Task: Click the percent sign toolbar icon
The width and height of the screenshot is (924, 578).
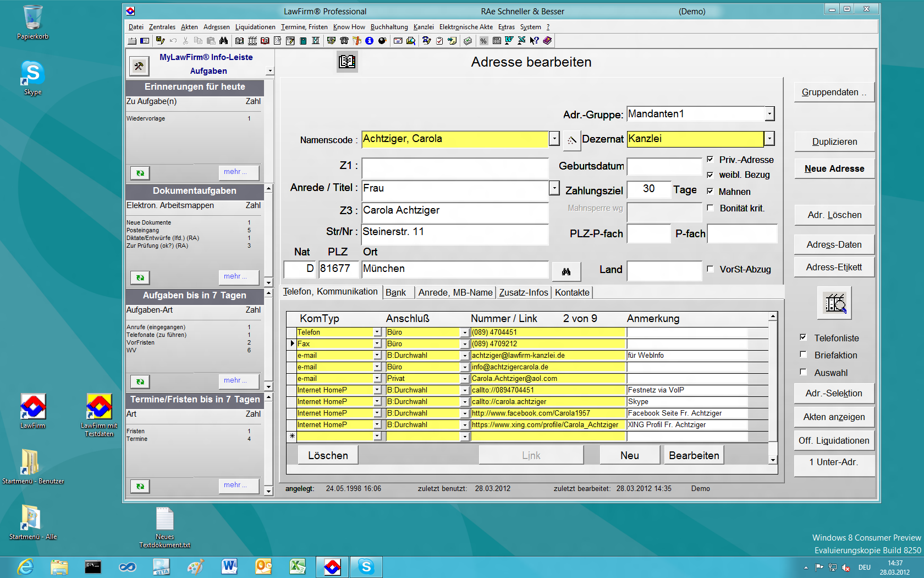Action: point(483,41)
